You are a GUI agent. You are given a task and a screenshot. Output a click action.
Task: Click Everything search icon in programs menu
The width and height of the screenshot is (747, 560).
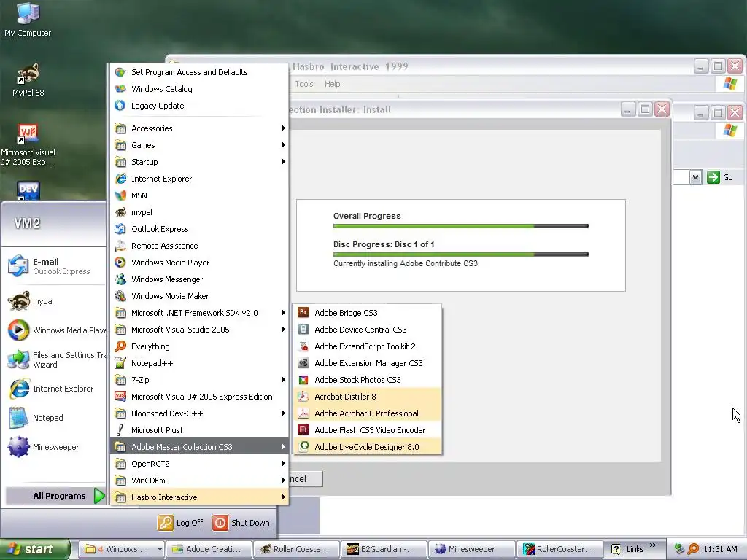pyautogui.click(x=120, y=346)
